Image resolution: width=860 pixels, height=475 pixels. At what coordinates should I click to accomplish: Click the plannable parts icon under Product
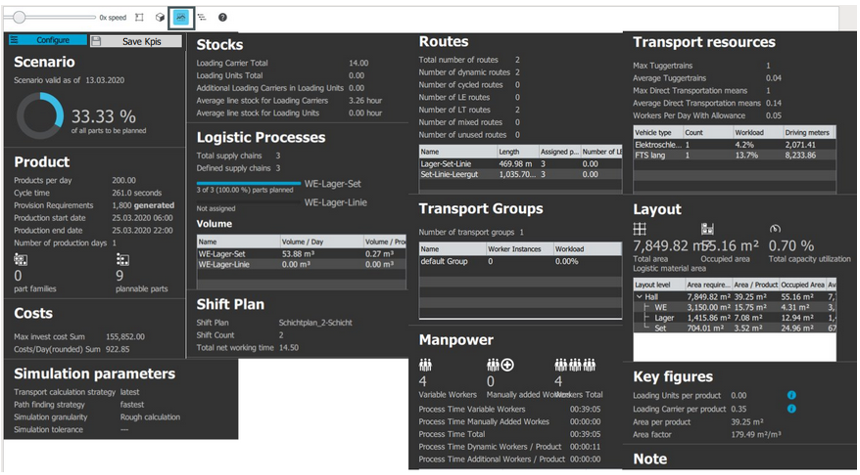(122, 259)
